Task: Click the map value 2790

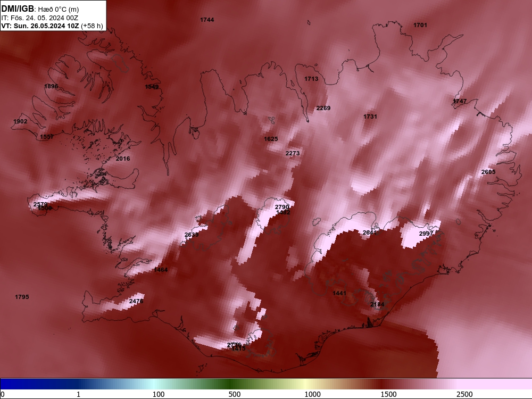Action: (x=282, y=207)
